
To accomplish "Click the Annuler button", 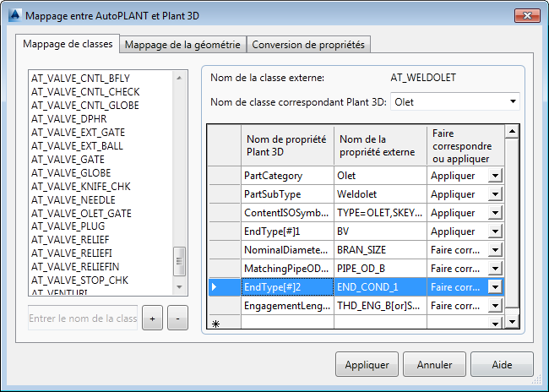I will [435, 365].
